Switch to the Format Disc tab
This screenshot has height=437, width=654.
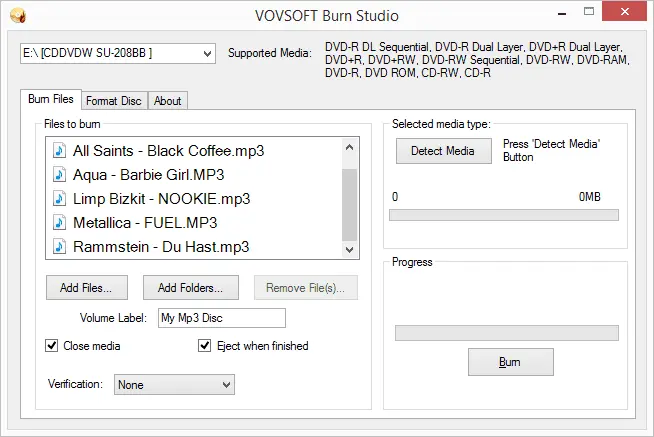(113, 100)
